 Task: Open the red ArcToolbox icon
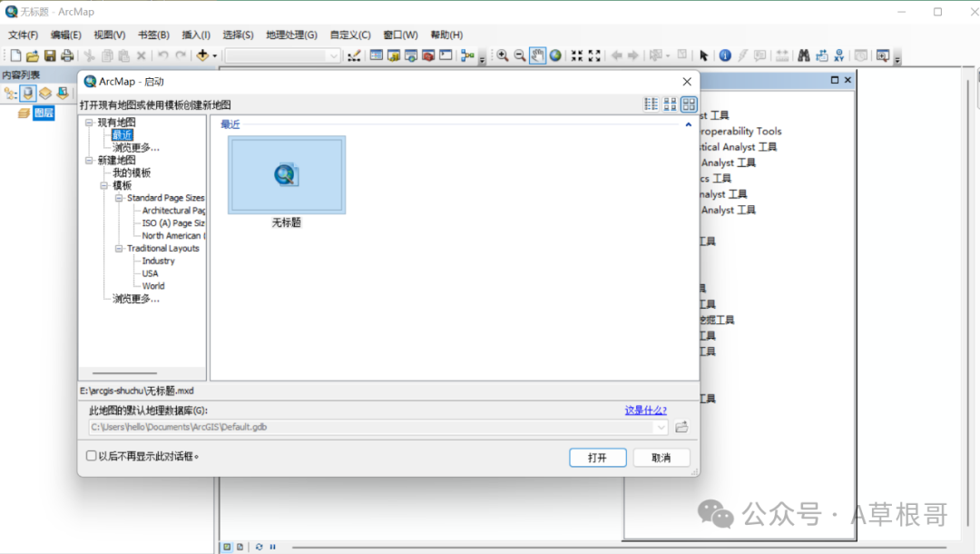(x=428, y=55)
